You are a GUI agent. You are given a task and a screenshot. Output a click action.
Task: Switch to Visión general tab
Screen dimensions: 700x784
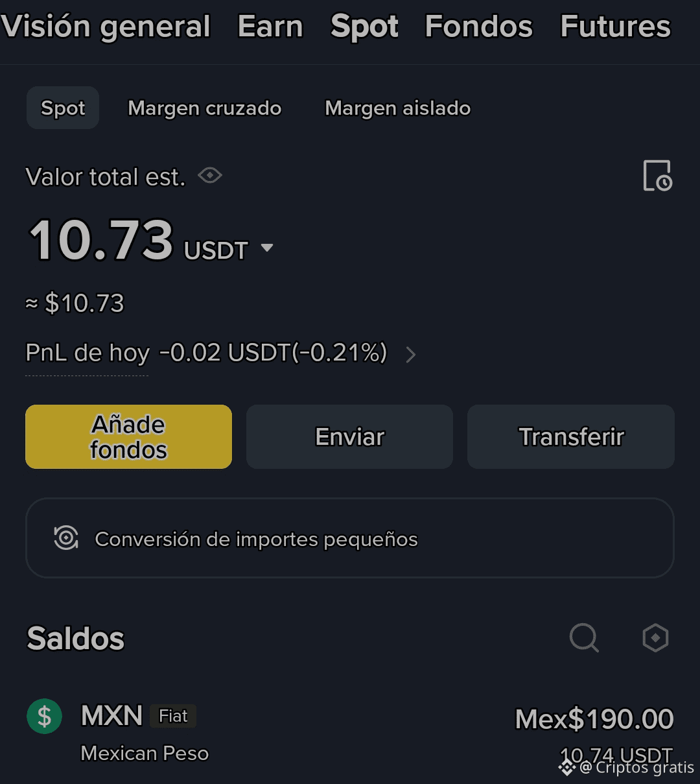pos(106,27)
